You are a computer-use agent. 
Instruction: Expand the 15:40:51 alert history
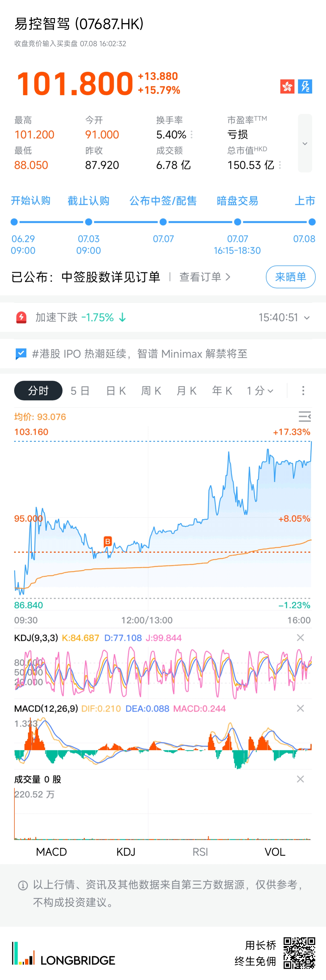[284, 317]
